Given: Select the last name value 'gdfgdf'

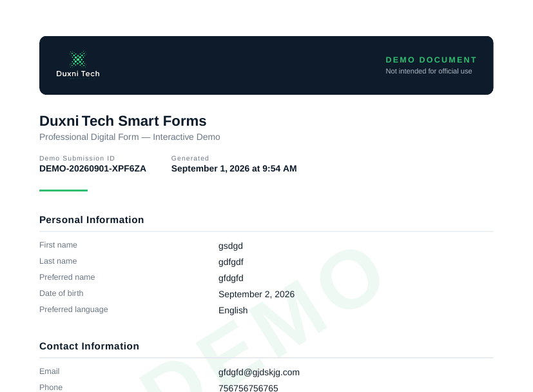Looking at the screenshot, I should 231,262.
